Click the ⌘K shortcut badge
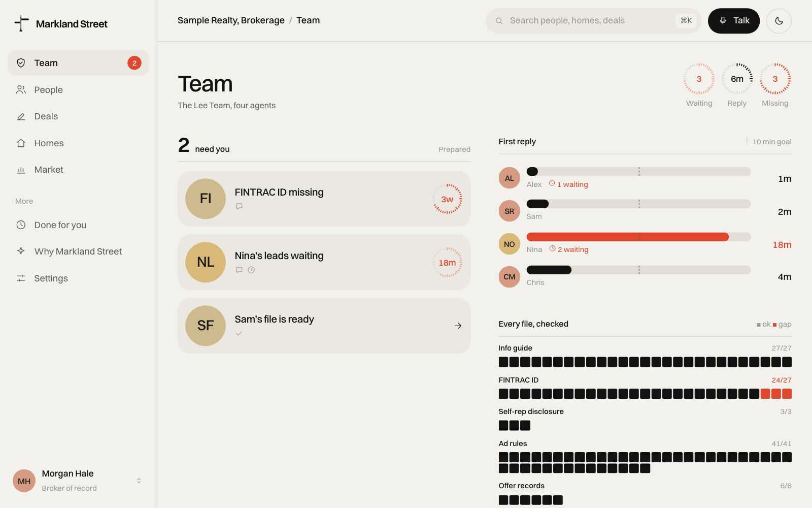The width and height of the screenshot is (812, 508). pyautogui.click(x=686, y=20)
